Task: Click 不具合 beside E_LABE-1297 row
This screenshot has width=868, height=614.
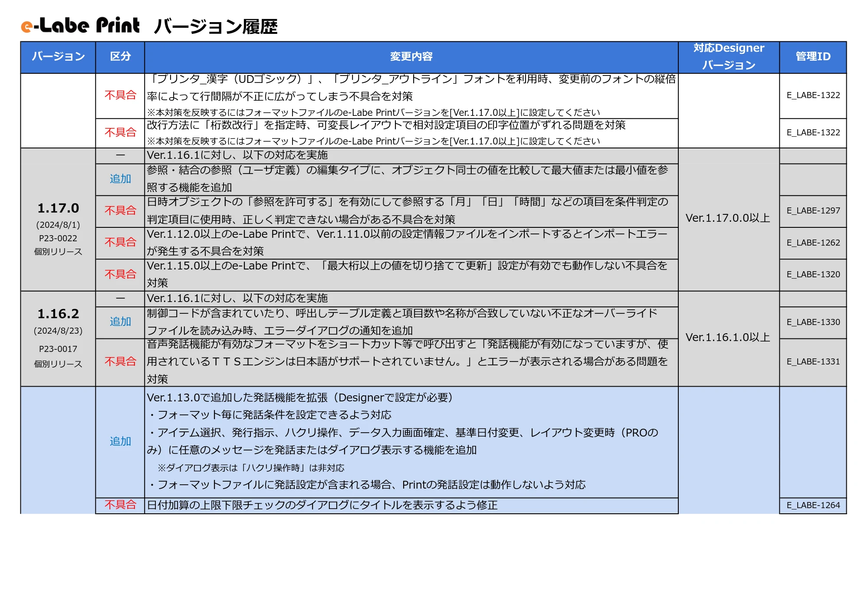Action: 120,210
